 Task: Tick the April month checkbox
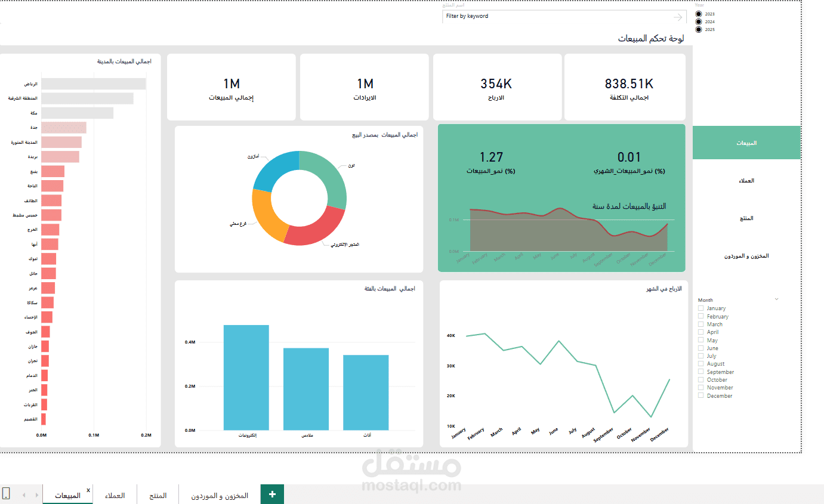click(x=701, y=332)
